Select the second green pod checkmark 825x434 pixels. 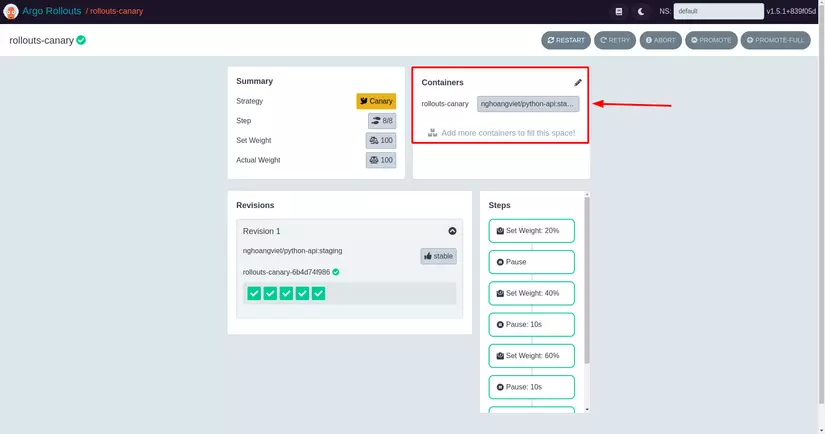point(270,293)
